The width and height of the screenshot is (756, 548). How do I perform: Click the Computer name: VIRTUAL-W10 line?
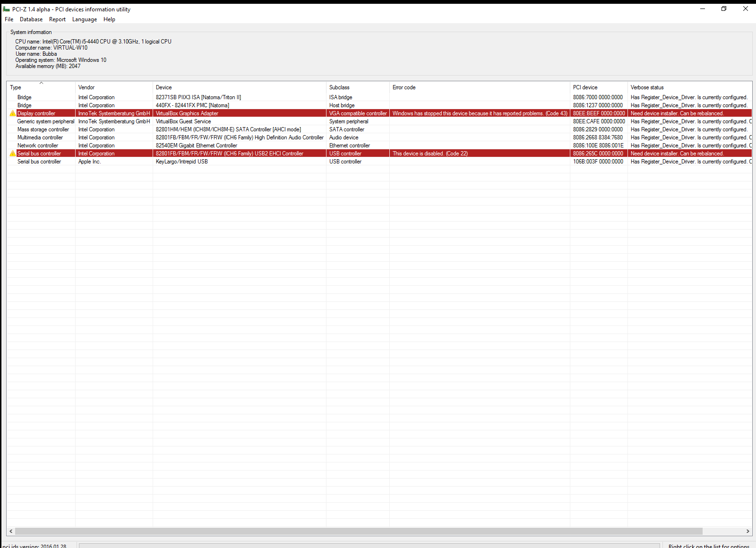tap(52, 48)
